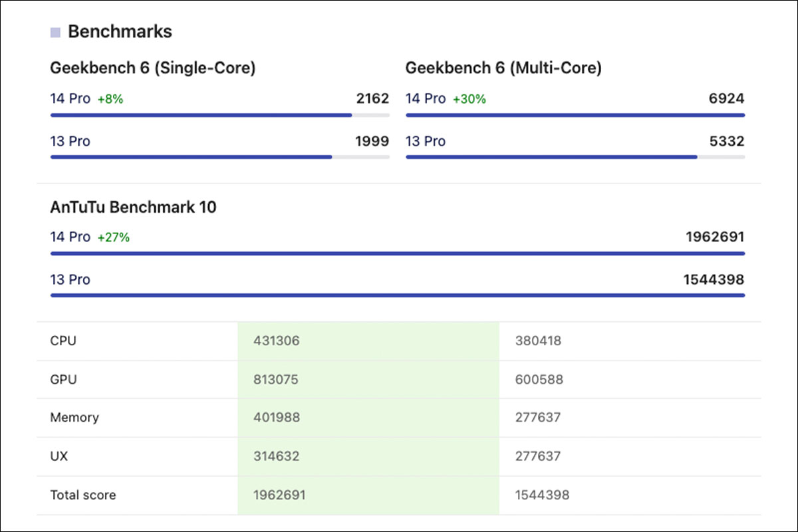The height and width of the screenshot is (532, 798).
Task: Click the 13 Pro link under AnTuTu Benchmark
Action: [x=70, y=279]
